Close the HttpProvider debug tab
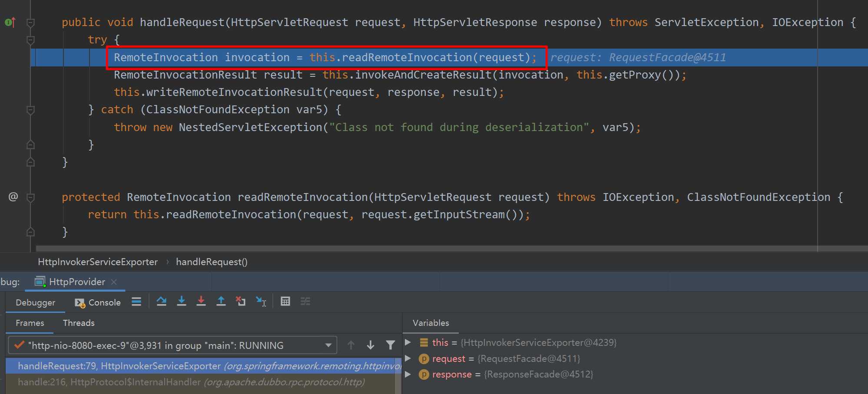Viewport: 868px width, 394px height. (x=114, y=282)
